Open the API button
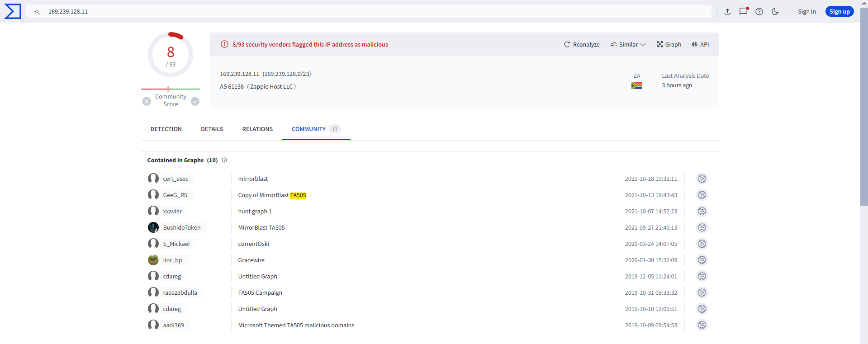The height and width of the screenshot is (344, 868). [700, 44]
